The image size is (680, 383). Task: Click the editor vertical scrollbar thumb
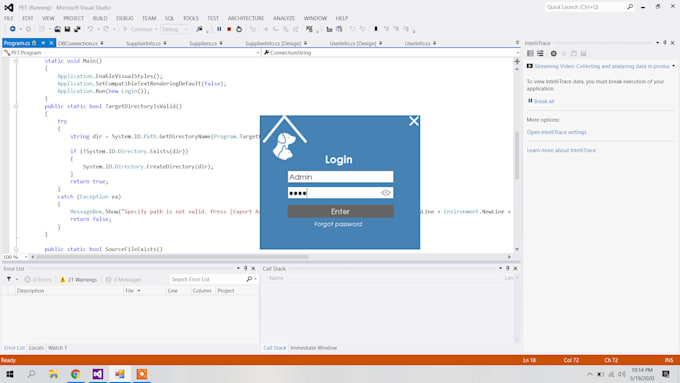coord(517,155)
